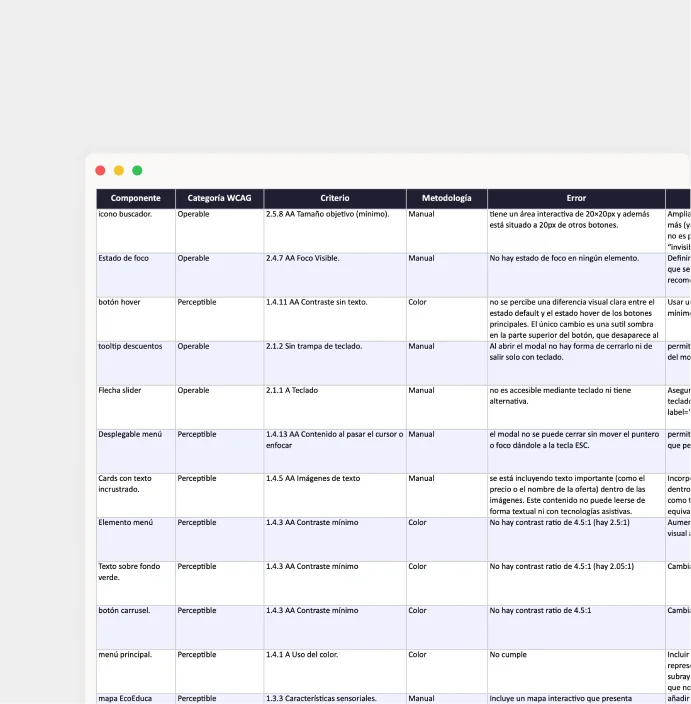Click 'el modal no se puede cerrar' cell
Screen dimensions: 691x704
[576, 451]
